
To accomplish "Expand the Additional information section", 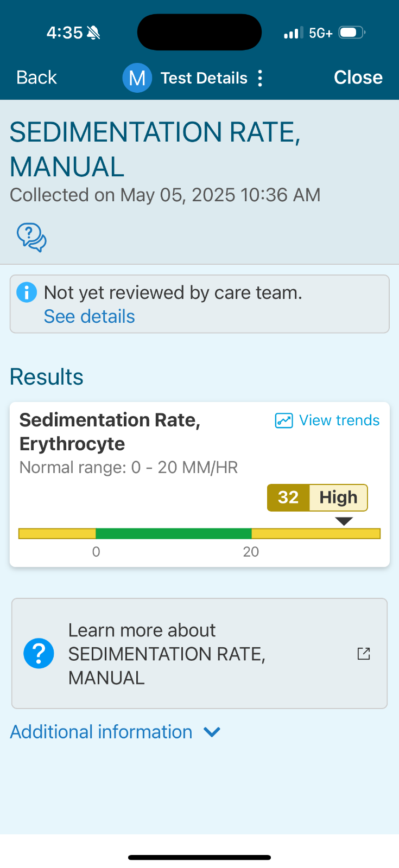I will tap(115, 732).
